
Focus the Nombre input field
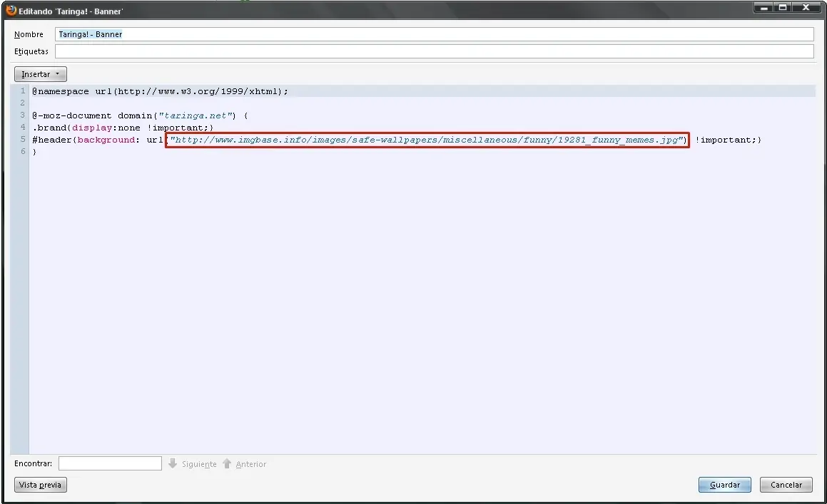click(434, 34)
